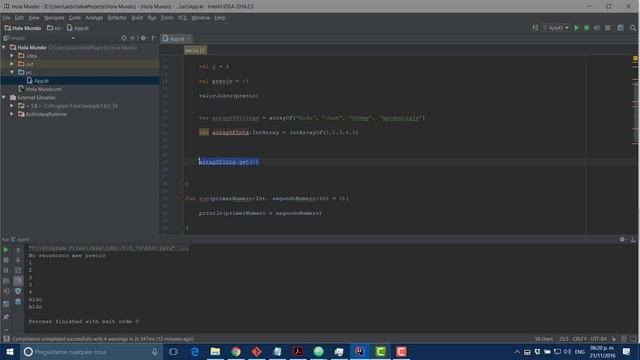Collapse External Libraries node
The image size is (640, 360).
pos(4,98)
